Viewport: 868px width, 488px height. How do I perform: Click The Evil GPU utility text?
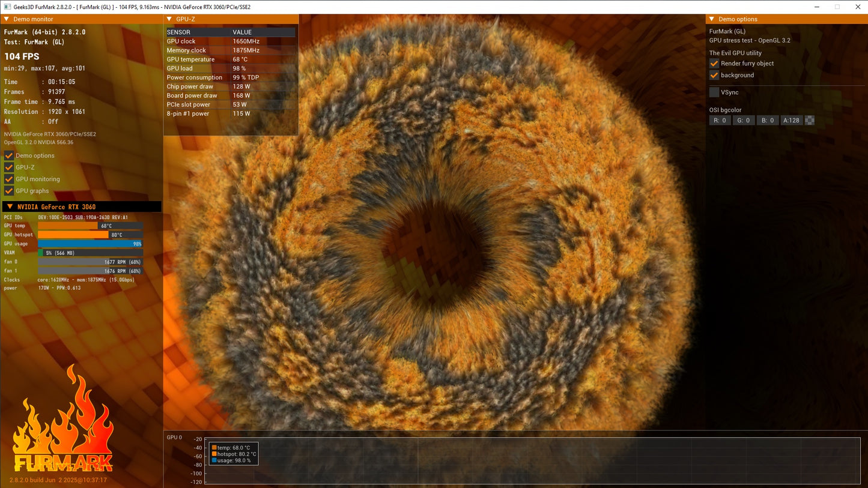point(735,53)
